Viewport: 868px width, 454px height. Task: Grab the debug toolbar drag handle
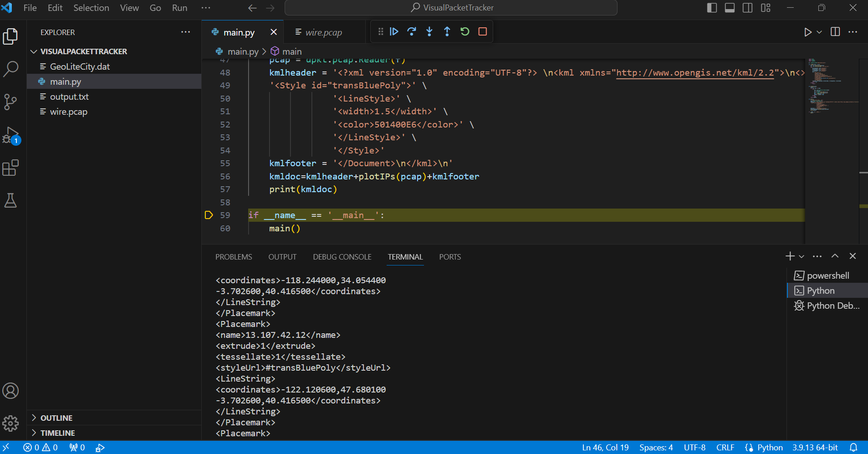(x=381, y=31)
